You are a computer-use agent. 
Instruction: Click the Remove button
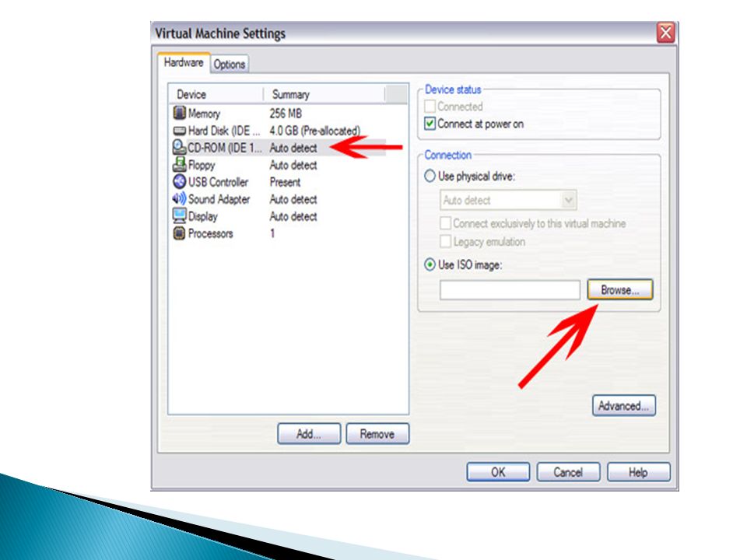pyautogui.click(x=377, y=434)
